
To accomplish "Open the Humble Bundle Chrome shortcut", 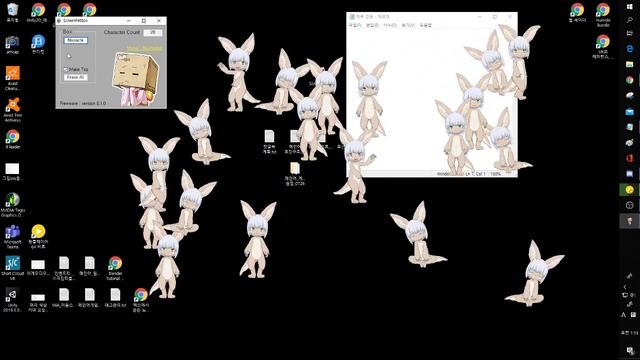I will 603,15.
